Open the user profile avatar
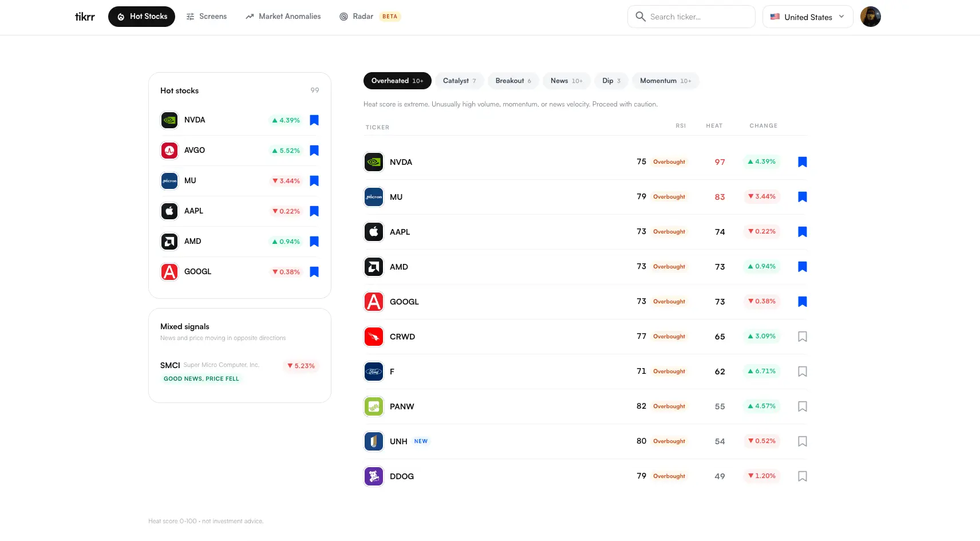 click(x=871, y=17)
